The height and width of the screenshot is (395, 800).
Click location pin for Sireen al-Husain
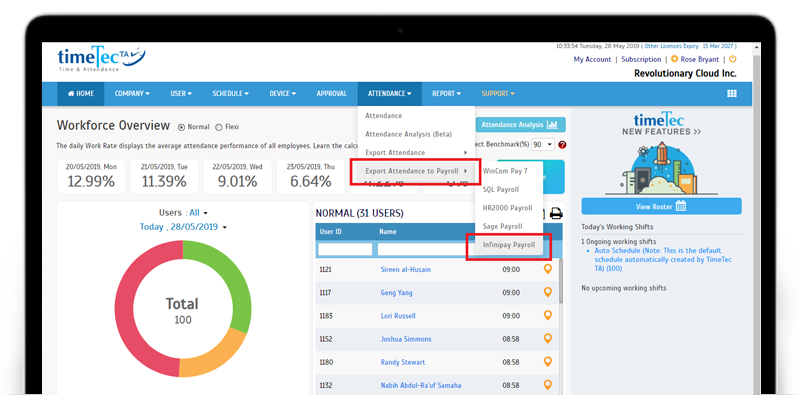pyautogui.click(x=547, y=269)
